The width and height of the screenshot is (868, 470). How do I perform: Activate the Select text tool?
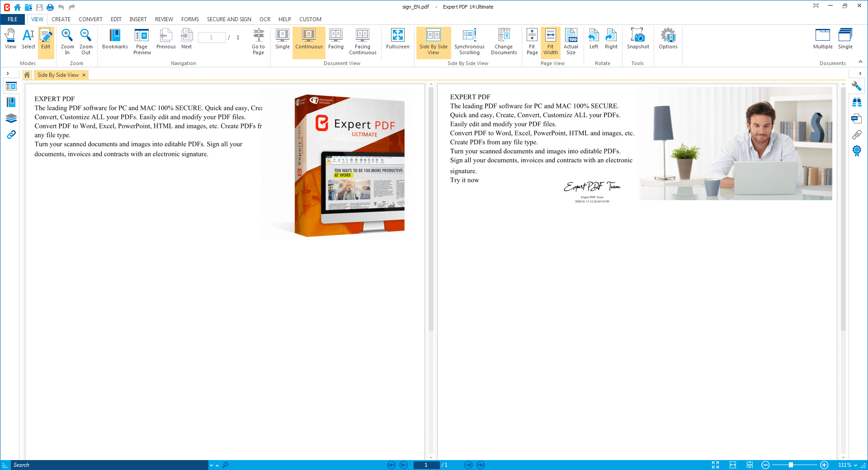pos(28,39)
